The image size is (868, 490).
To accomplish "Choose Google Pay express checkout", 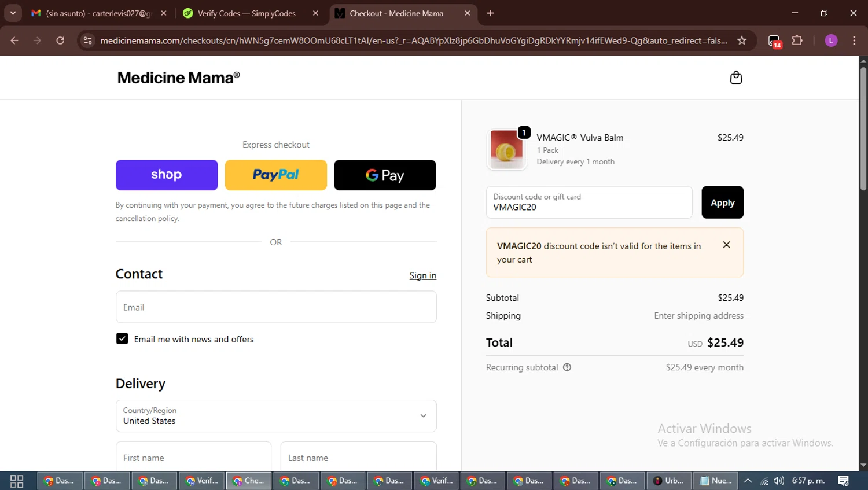I will (385, 175).
